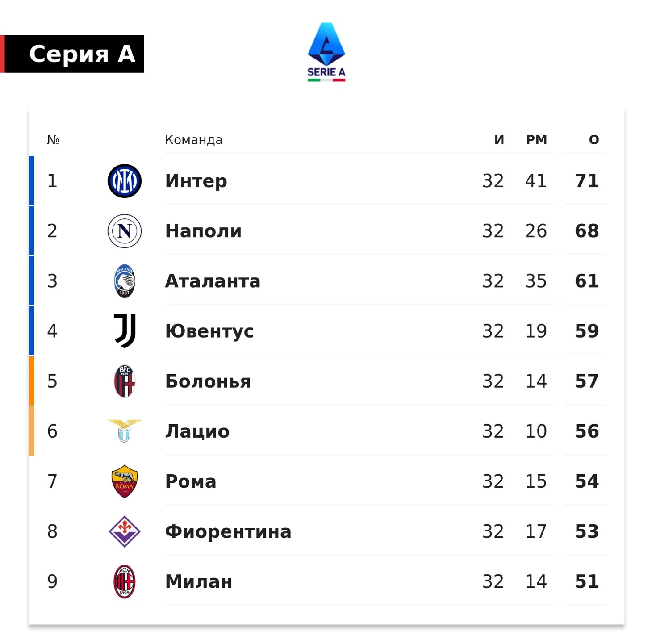Open the Интер team name
The width and height of the screenshot is (652, 644).
pyautogui.click(x=196, y=181)
